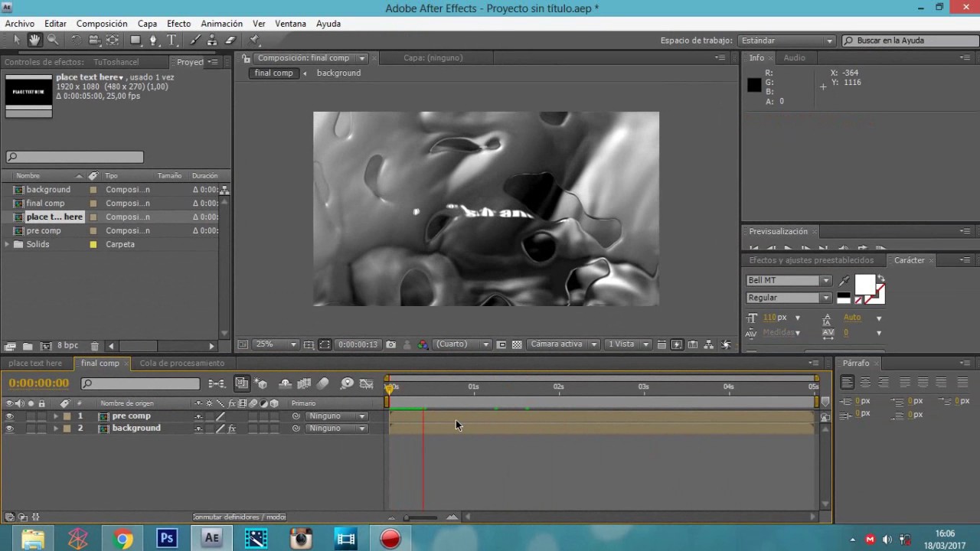Open the Graph Editor in timeline
Image resolution: width=980 pixels, height=551 pixels.
pos(367,383)
